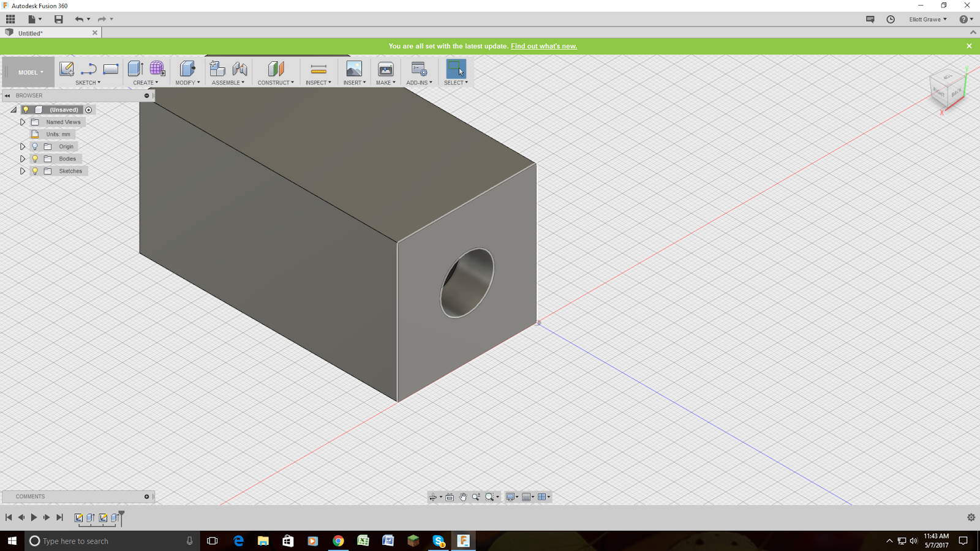Open the data panel grid icon
The height and width of the screenshot is (551, 980).
[10, 19]
